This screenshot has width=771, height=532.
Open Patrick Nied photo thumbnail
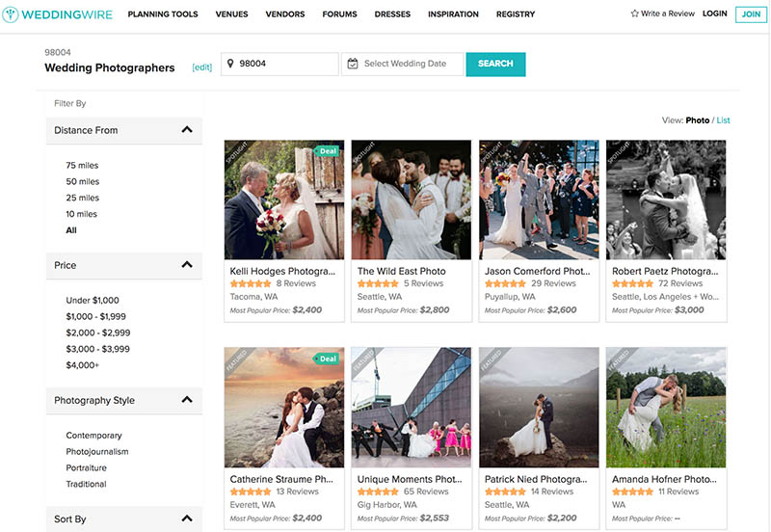click(x=539, y=408)
